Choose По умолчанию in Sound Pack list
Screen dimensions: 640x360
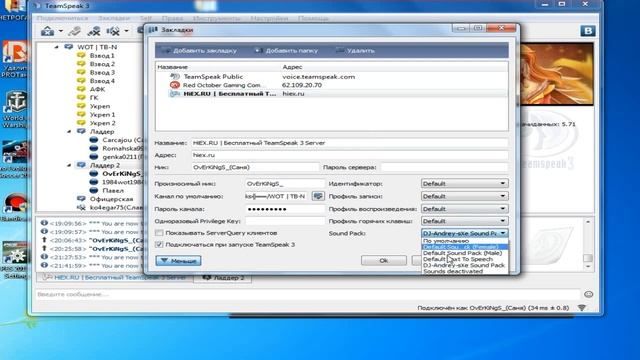(x=465, y=241)
